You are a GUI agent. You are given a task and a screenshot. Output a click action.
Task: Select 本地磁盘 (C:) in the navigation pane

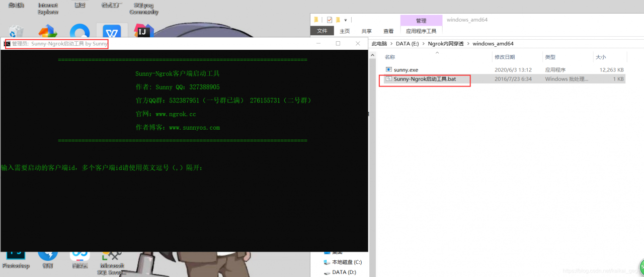343,262
